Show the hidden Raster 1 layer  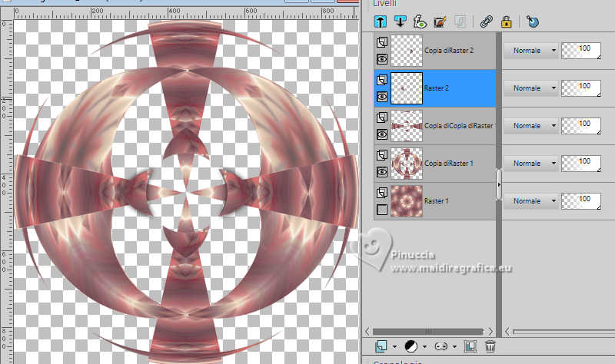point(382,210)
